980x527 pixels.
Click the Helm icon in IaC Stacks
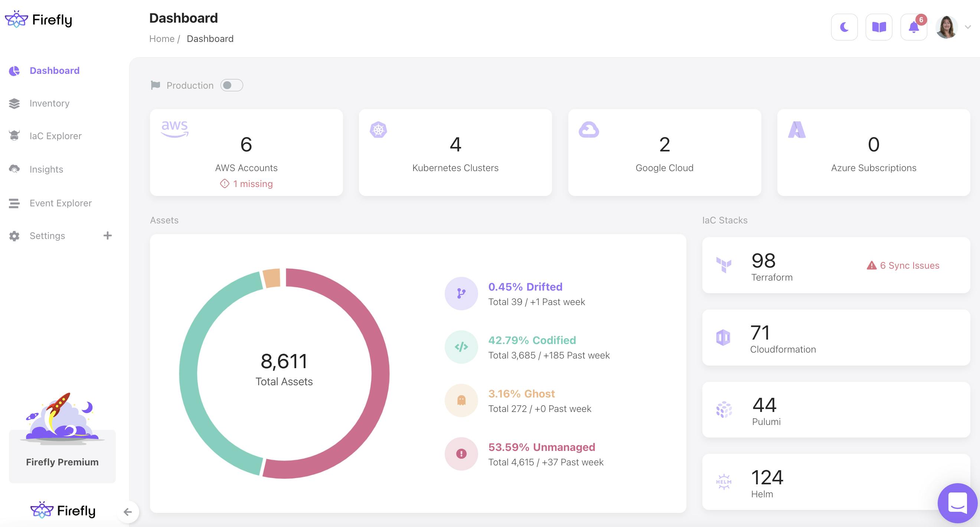point(724,481)
